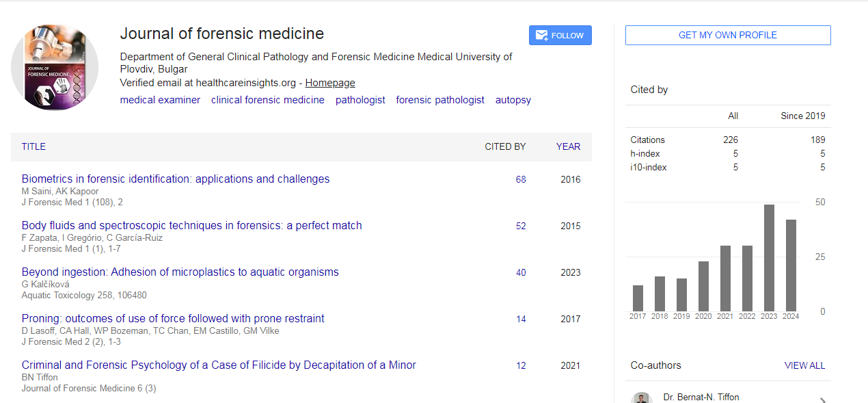
Task: Open the forensic pathologist tag
Action: [x=440, y=100]
